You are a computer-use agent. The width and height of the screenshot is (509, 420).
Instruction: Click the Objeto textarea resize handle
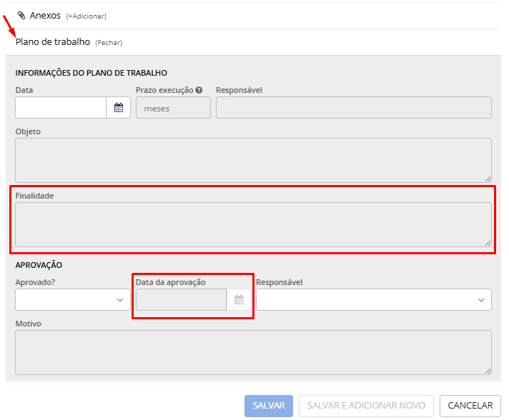[488, 179]
